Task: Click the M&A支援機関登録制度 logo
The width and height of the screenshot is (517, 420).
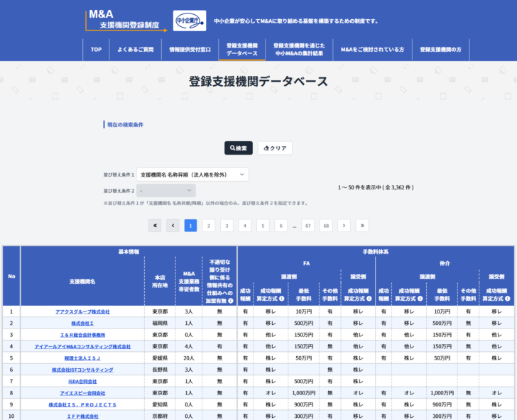Action: point(126,21)
